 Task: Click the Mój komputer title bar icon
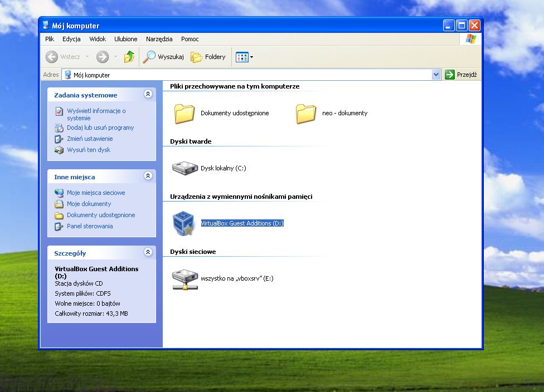46,25
